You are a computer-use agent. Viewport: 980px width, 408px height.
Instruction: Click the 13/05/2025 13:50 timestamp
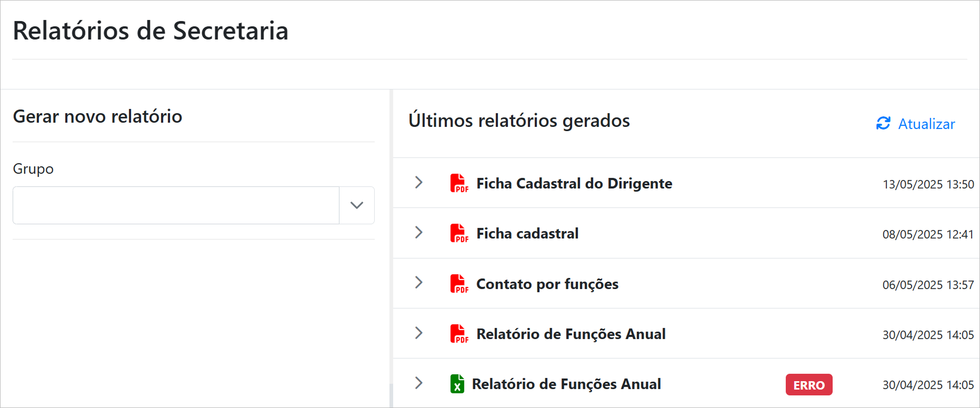pyautogui.click(x=928, y=184)
